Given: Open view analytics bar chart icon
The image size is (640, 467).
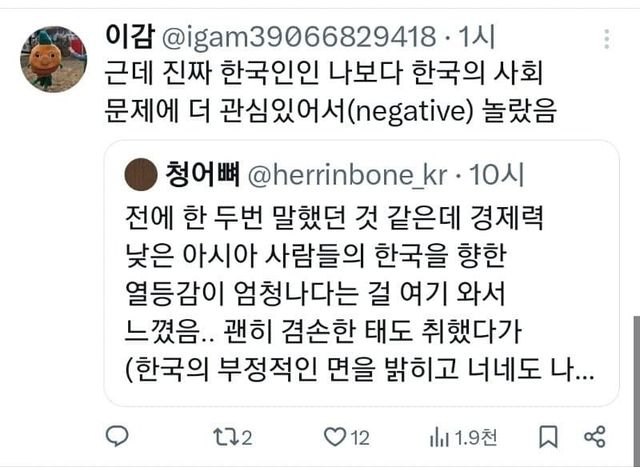Looking at the screenshot, I should (439, 438).
